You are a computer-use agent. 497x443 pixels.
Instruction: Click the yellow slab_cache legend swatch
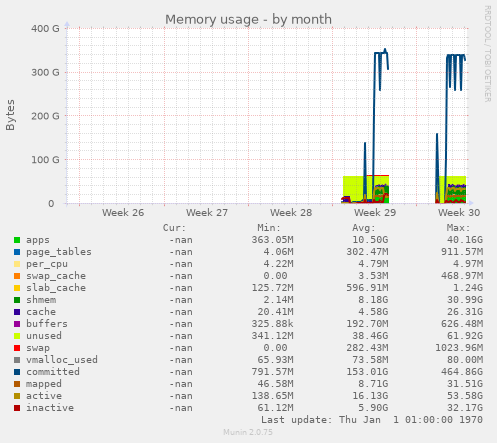(x=17, y=288)
